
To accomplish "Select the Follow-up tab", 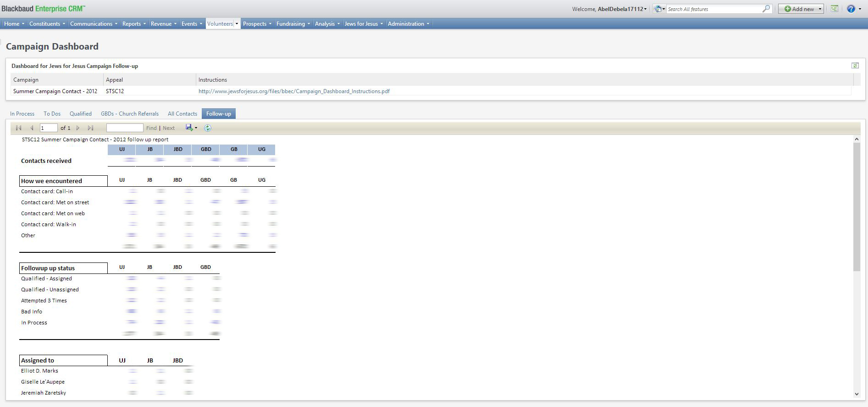I will (x=219, y=114).
